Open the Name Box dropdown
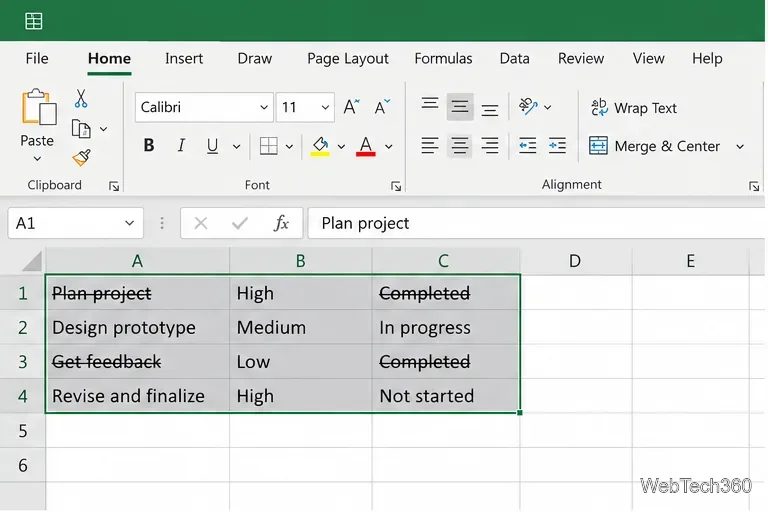The image size is (768, 512). click(x=129, y=223)
